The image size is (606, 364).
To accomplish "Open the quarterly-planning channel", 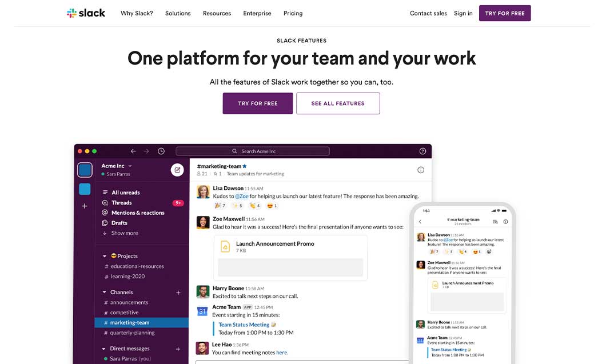I will [x=132, y=333].
